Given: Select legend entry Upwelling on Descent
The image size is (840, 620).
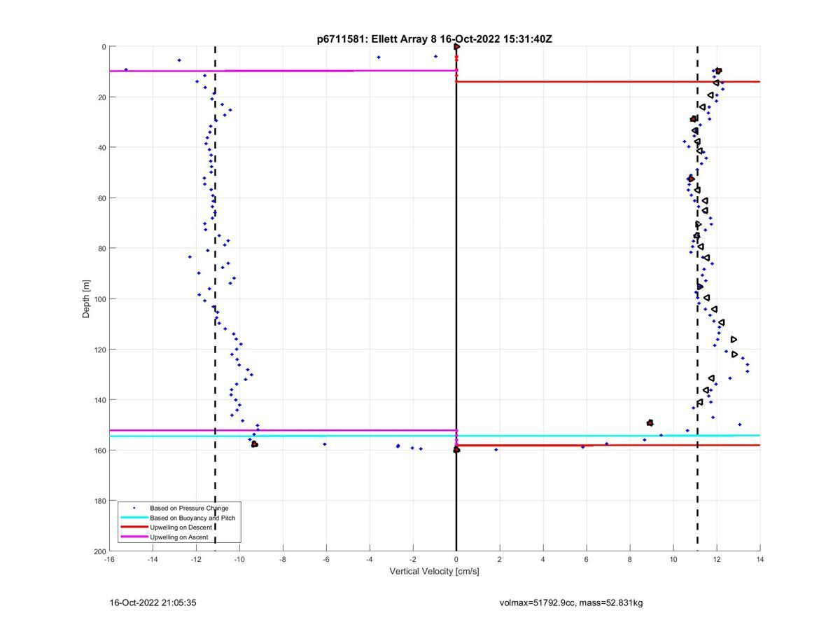Looking at the screenshot, I should (x=181, y=528).
